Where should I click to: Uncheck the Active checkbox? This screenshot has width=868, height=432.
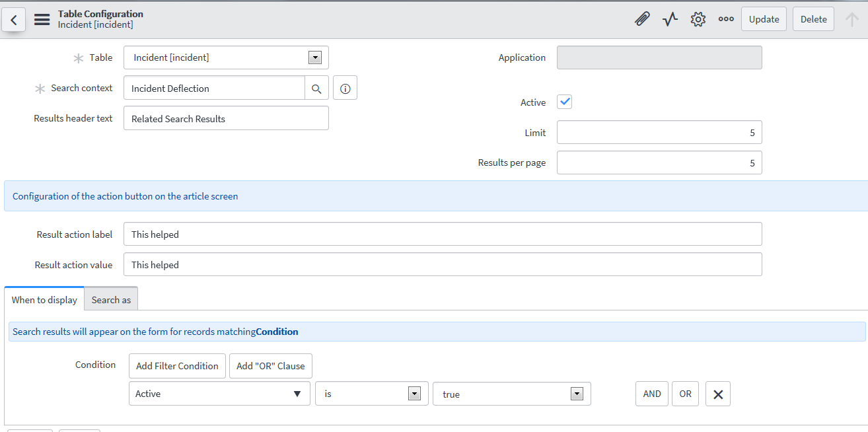coord(564,102)
